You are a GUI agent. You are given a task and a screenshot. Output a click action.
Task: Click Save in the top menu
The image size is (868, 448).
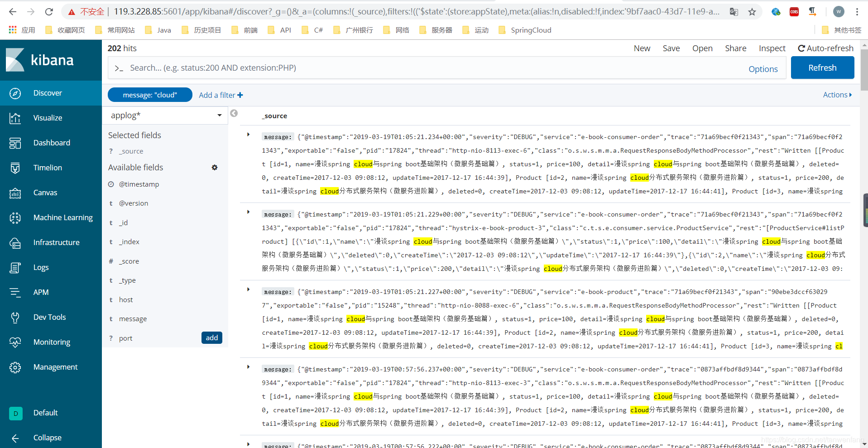pos(671,48)
